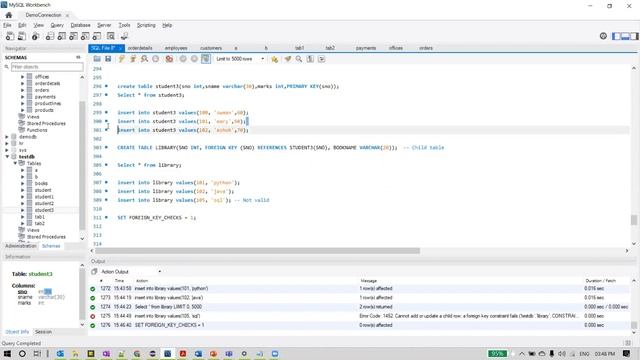Select the student2 table in the tree
The image size is (640, 360).
point(44,203)
